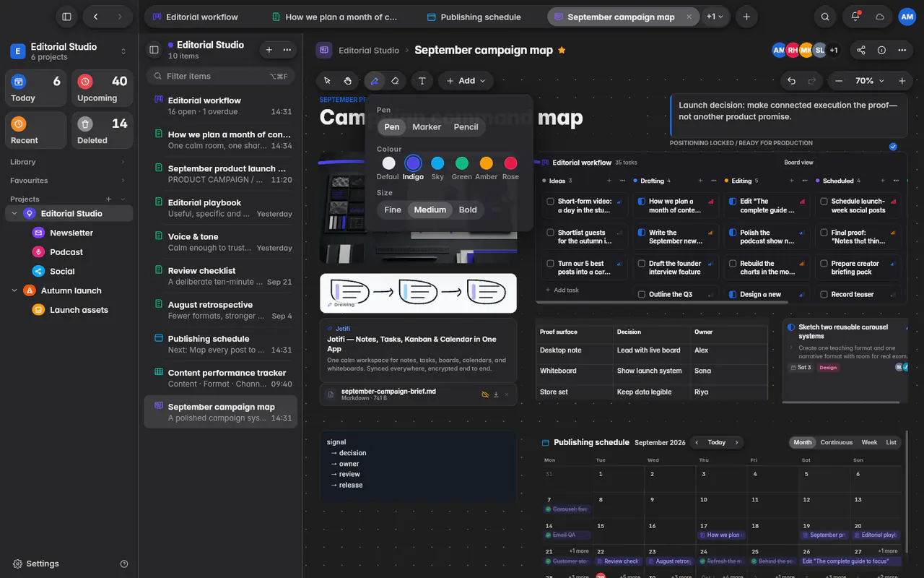Screen dimensions: 924x578
Task: Undo the last whiteboard action
Action: click(x=792, y=81)
